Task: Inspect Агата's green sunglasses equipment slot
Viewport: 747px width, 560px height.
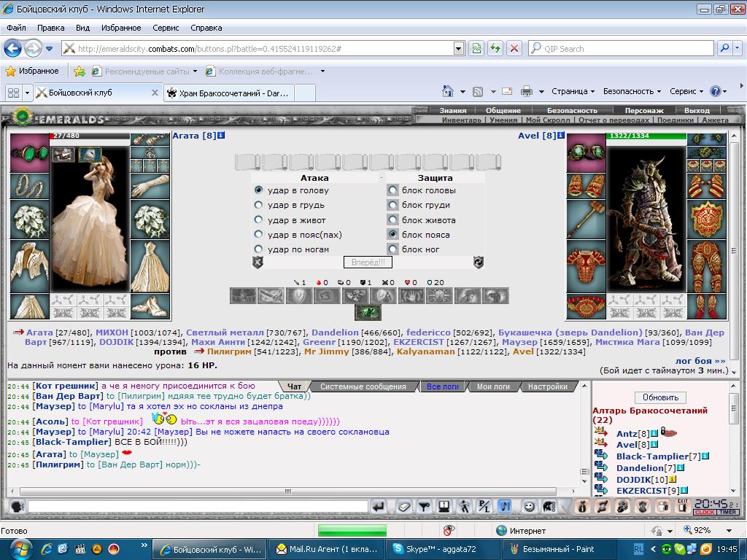Action: (29, 152)
